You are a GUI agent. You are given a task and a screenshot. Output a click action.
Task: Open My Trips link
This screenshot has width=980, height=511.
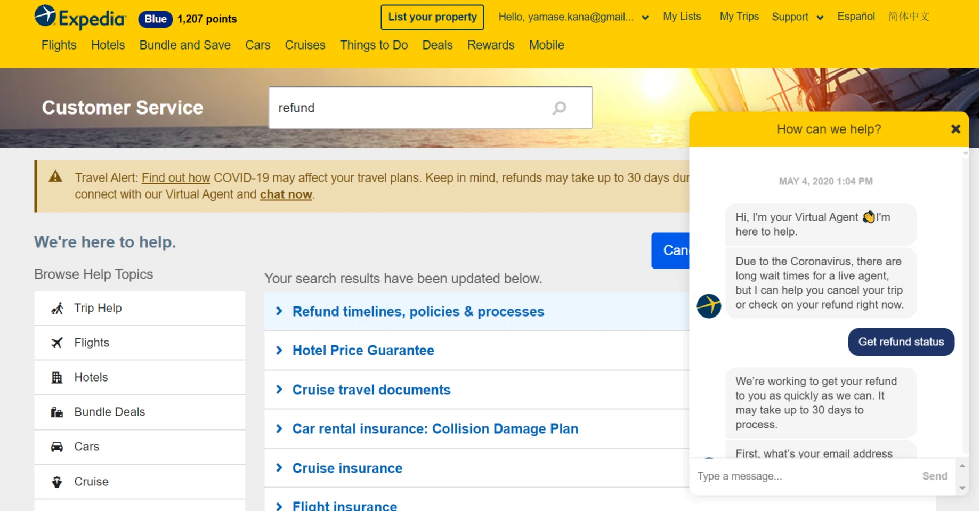[x=739, y=17]
